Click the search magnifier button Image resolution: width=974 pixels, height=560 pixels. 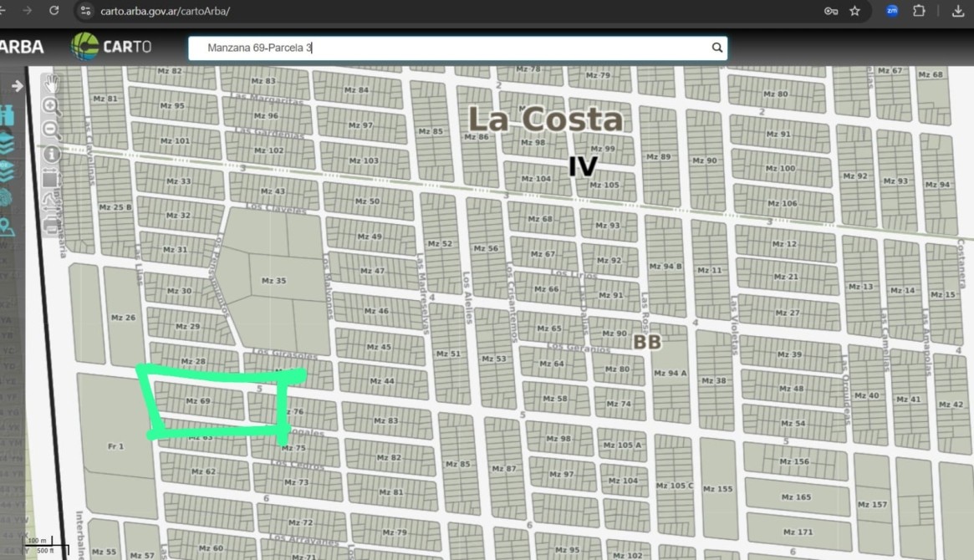point(716,48)
